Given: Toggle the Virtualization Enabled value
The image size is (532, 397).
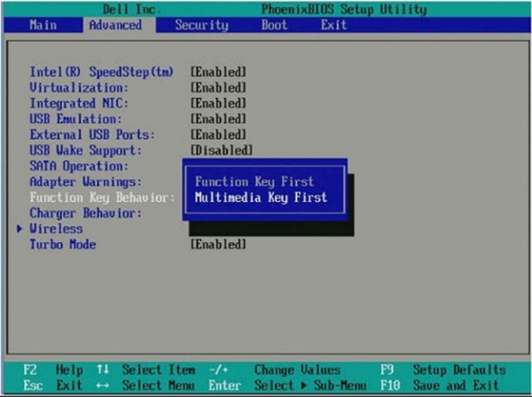Looking at the screenshot, I should (x=218, y=87).
